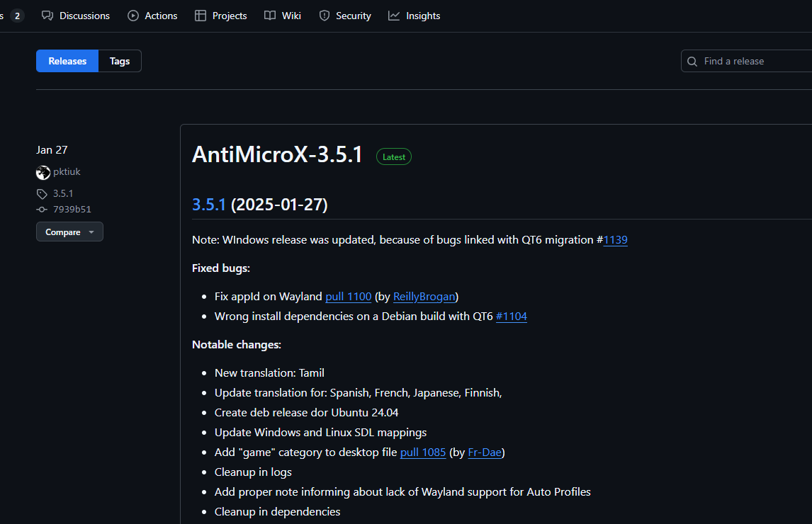Switch to the Security tab
The width and height of the screenshot is (812, 524).
(345, 16)
